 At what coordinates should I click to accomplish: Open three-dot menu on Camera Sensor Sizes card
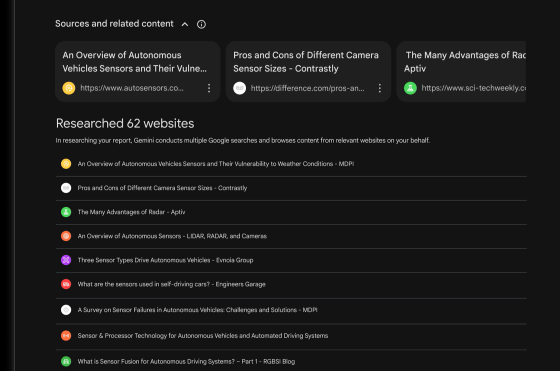[x=380, y=88]
